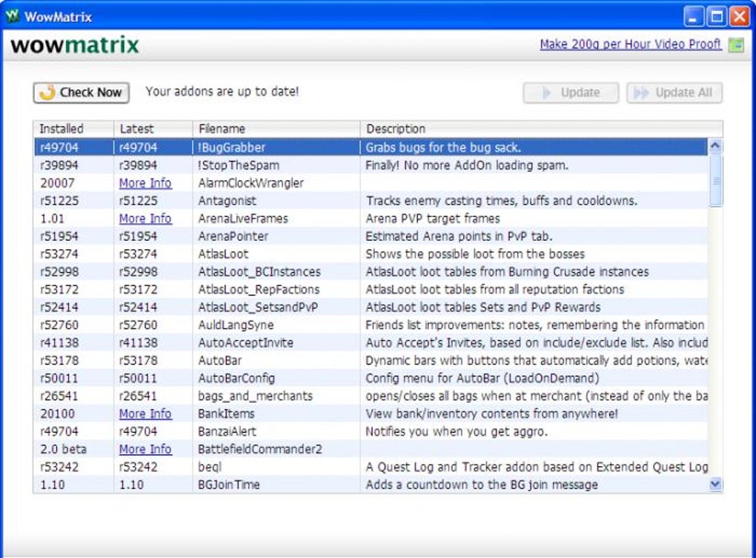
Task: Click 'Notifies you when you get aggro' description
Action: 457,432
